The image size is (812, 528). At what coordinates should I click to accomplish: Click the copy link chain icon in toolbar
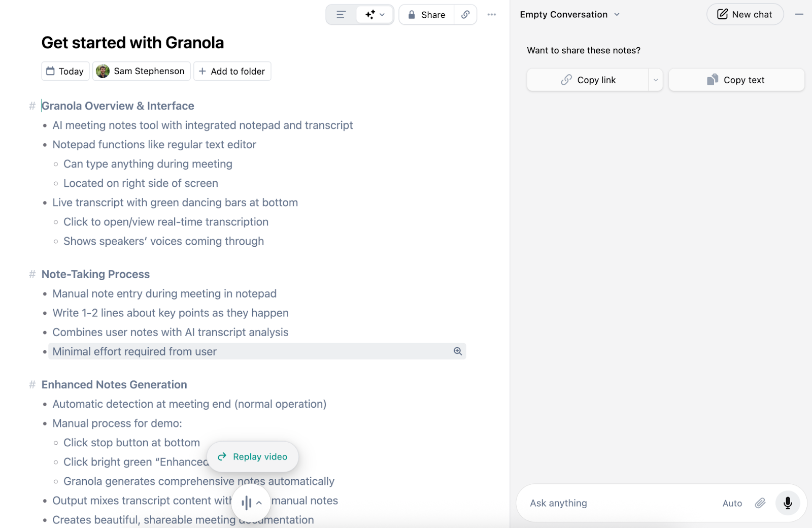[x=465, y=15]
